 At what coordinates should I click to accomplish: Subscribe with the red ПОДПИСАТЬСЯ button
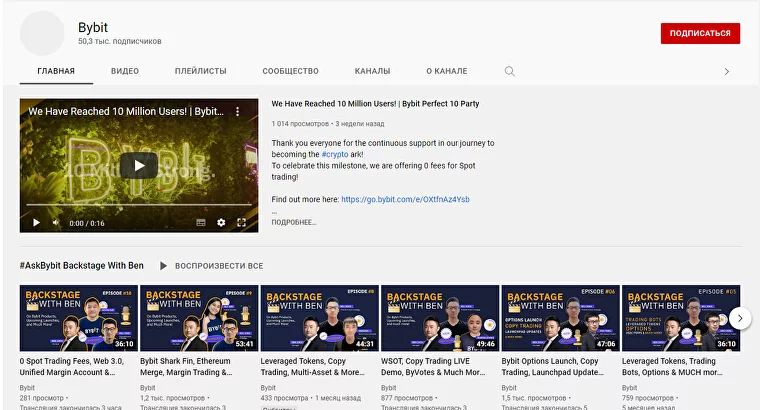(x=700, y=33)
